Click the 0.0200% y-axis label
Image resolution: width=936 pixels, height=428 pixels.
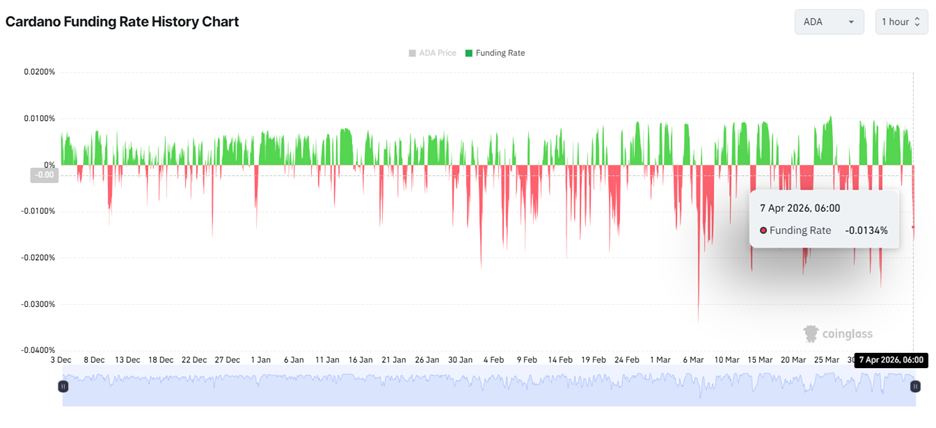39,72
